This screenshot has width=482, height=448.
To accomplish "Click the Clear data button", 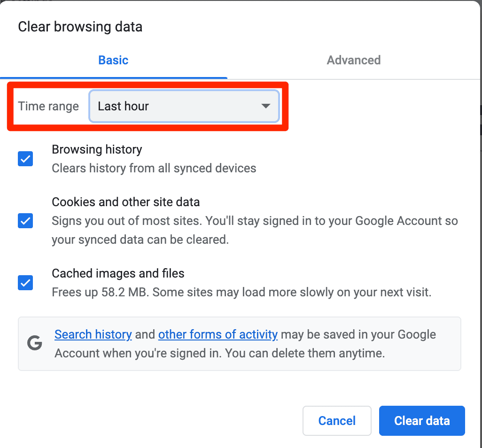I will (422, 421).
